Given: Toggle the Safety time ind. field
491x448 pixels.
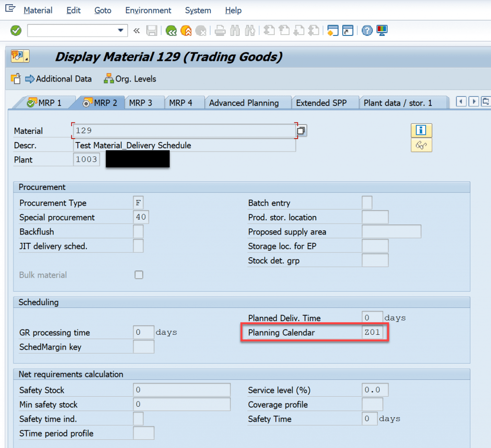Looking at the screenshot, I should pos(138,419).
